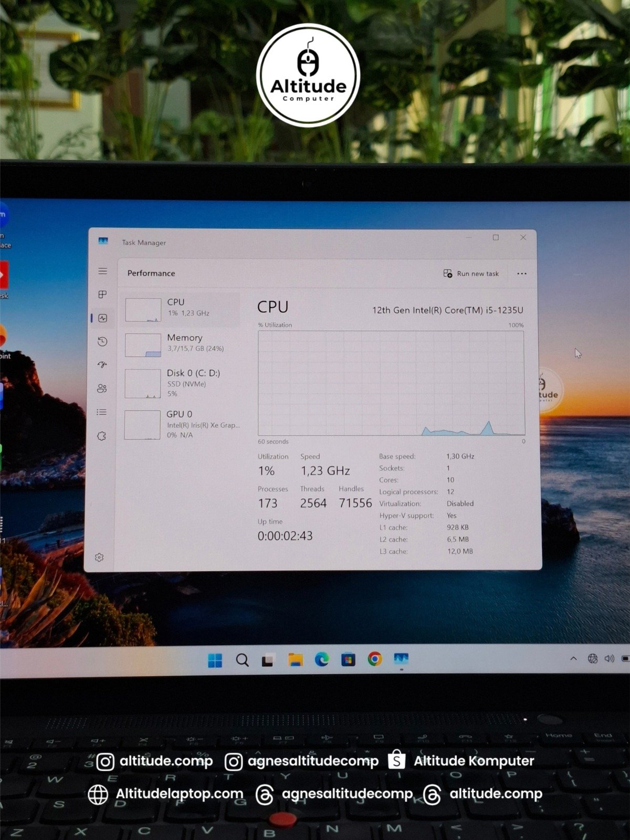Click the CPU utilization graph
This screenshot has height=840, width=630.
tap(391, 383)
